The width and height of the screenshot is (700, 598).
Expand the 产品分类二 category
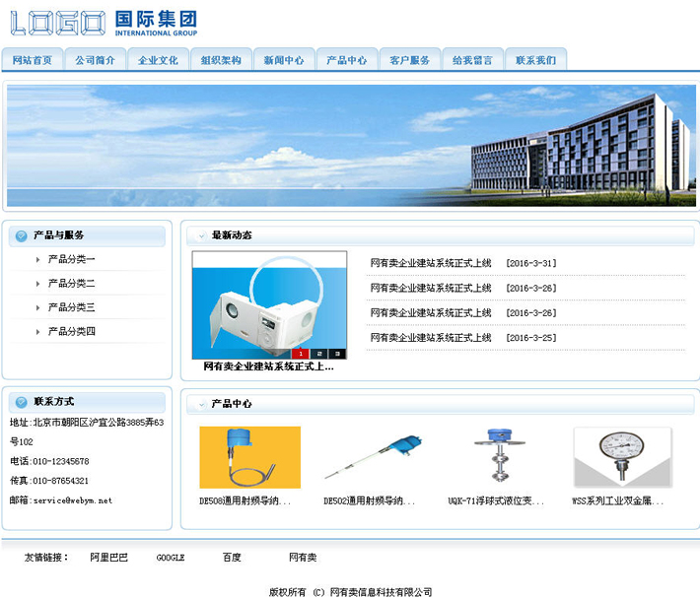(x=71, y=284)
